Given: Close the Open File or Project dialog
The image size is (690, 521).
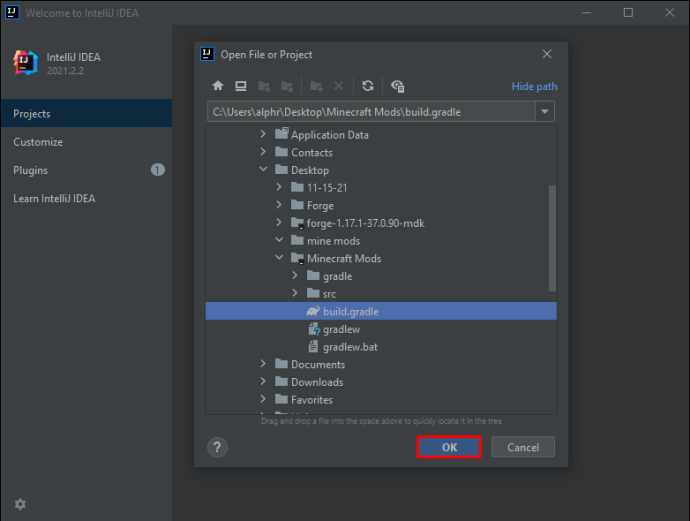Looking at the screenshot, I should pos(547,54).
